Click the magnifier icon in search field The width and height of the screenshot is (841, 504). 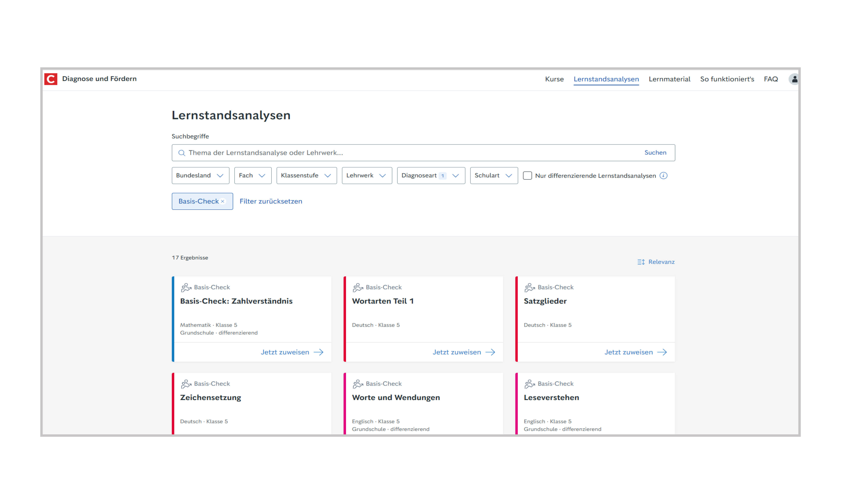tap(182, 153)
